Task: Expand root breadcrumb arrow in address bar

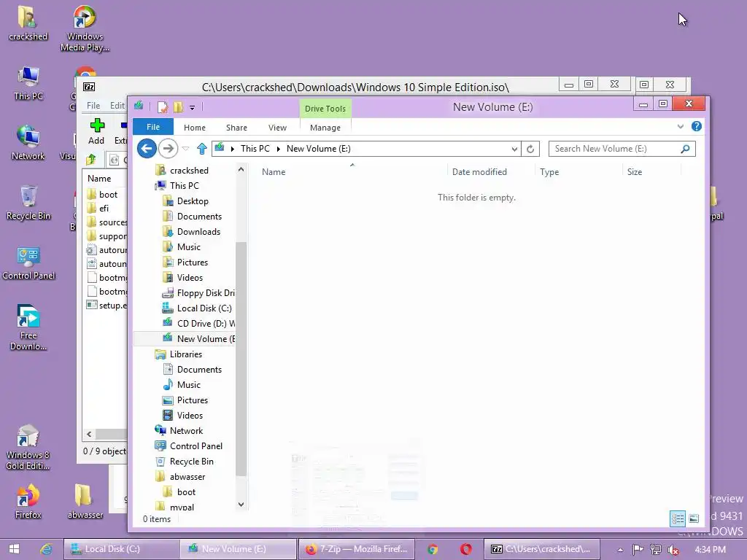Action: tap(233, 149)
